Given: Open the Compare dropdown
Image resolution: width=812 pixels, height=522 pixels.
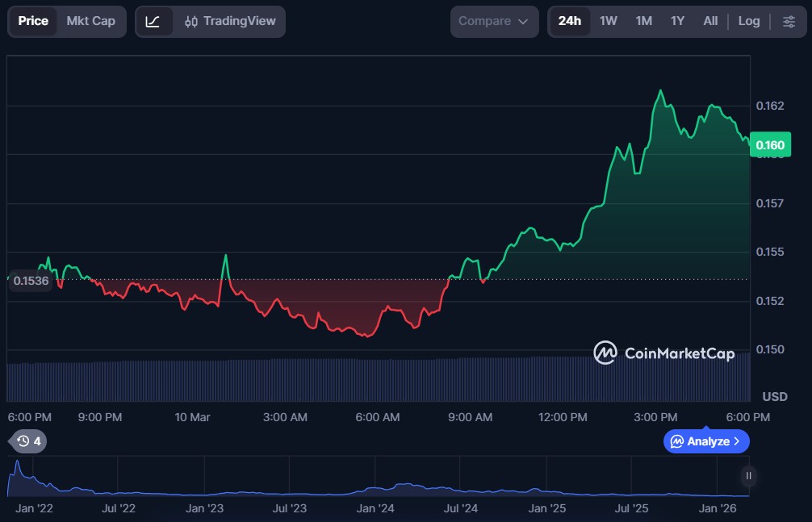Looking at the screenshot, I should (493, 21).
